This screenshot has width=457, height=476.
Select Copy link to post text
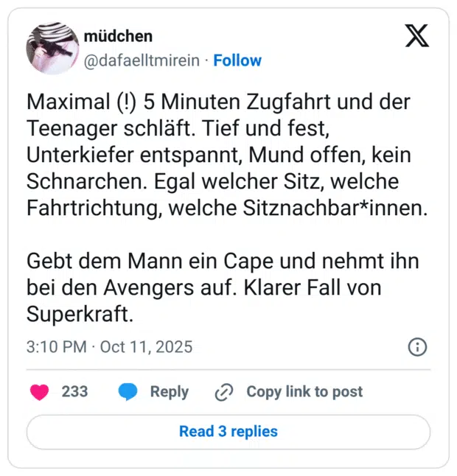(304, 392)
